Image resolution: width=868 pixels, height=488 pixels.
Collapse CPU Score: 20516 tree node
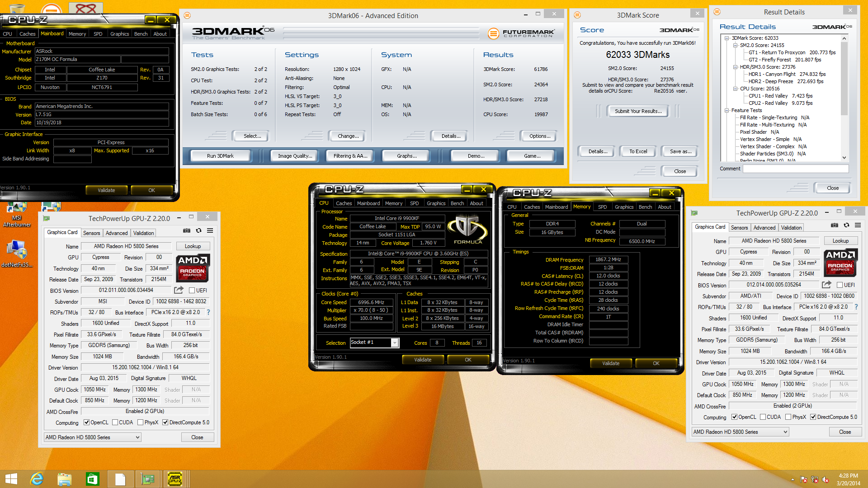click(x=736, y=89)
